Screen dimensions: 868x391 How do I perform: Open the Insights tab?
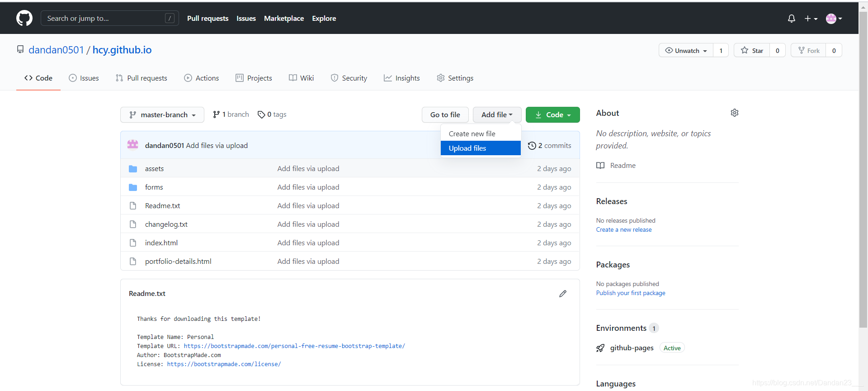[x=402, y=78]
